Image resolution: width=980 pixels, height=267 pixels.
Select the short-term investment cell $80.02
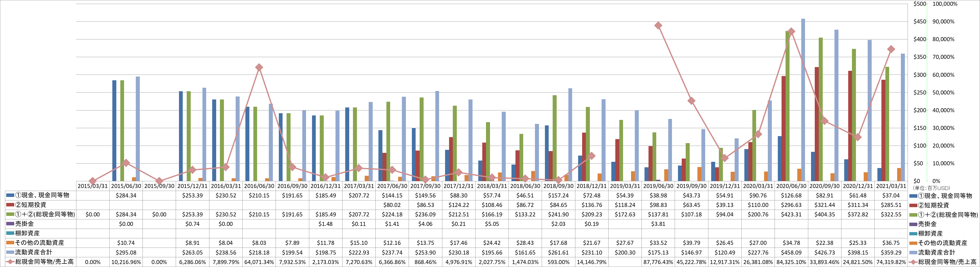392,205
